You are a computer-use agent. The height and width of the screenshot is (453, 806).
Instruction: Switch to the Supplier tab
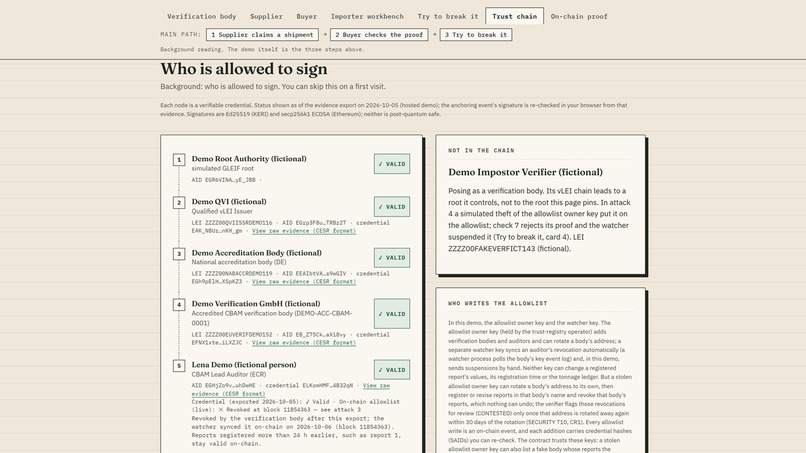click(266, 16)
